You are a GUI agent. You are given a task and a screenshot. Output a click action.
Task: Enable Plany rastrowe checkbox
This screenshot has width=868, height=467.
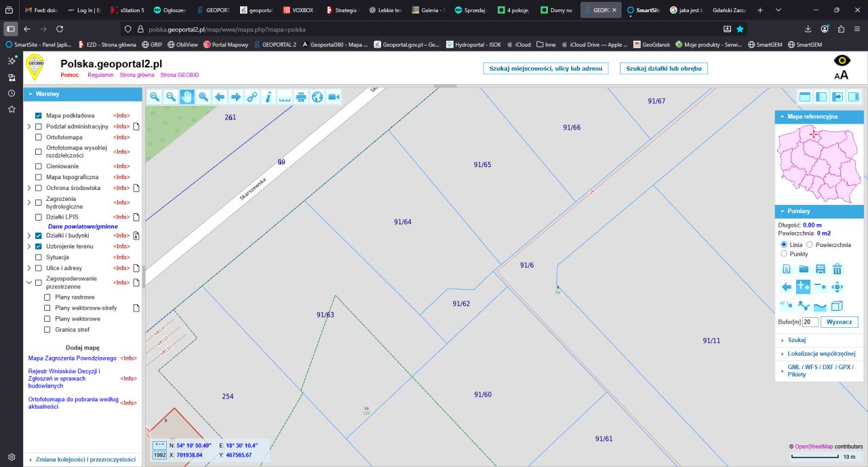click(47, 297)
